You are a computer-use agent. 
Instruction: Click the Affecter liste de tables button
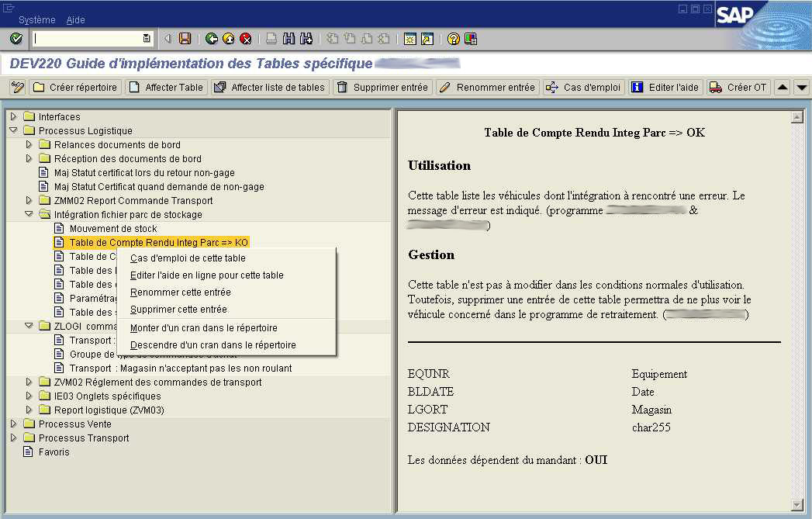tap(270, 88)
